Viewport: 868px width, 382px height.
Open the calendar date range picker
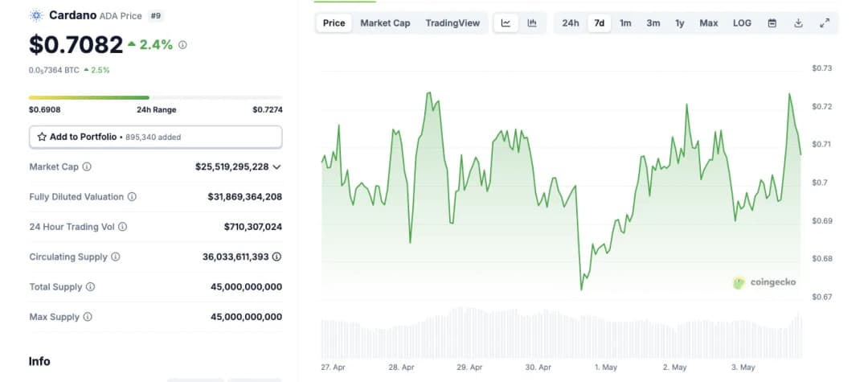coord(772,23)
